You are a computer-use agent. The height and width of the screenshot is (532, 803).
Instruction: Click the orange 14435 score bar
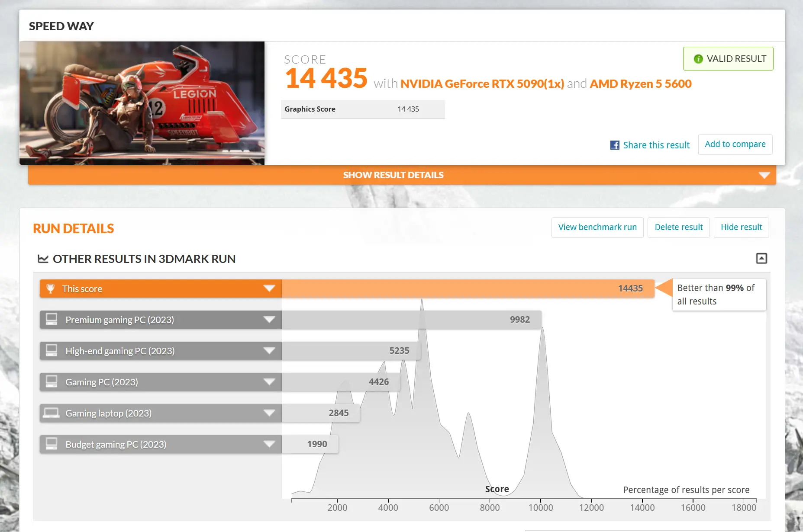[468, 288]
